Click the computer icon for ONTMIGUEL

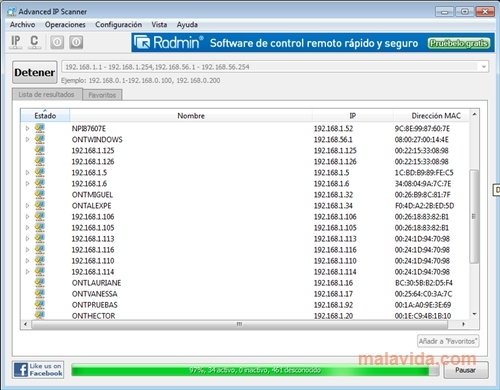pos(40,194)
